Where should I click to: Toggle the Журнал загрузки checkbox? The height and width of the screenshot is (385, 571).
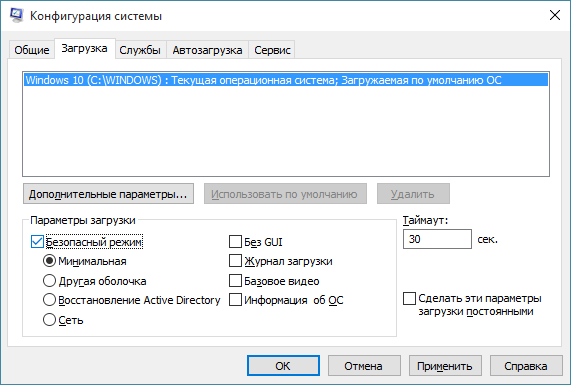tap(235, 261)
